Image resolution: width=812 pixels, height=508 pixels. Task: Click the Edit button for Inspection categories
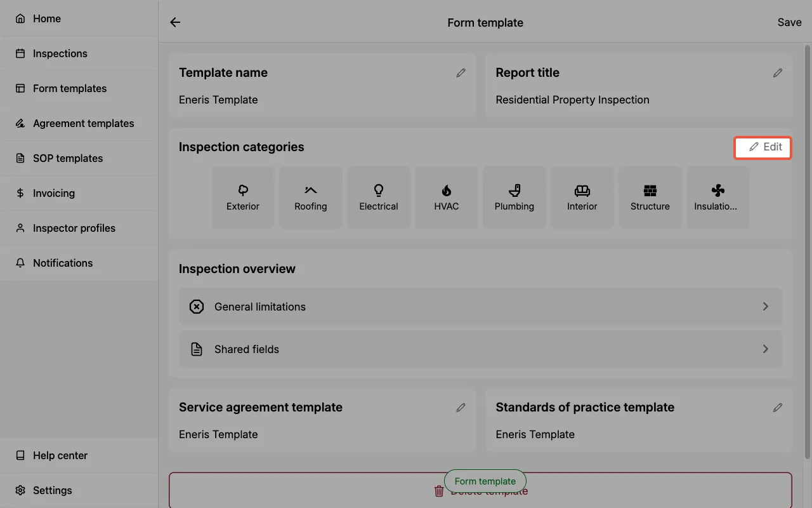pos(763,147)
